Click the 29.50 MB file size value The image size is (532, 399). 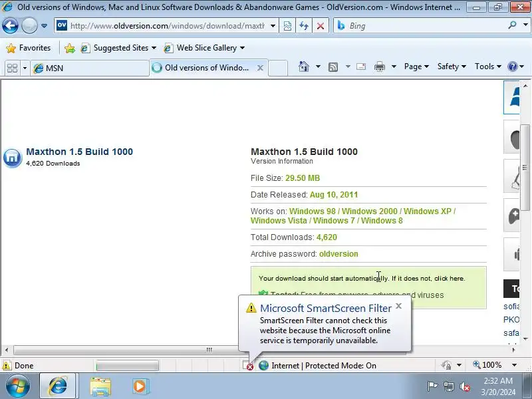(x=303, y=178)
